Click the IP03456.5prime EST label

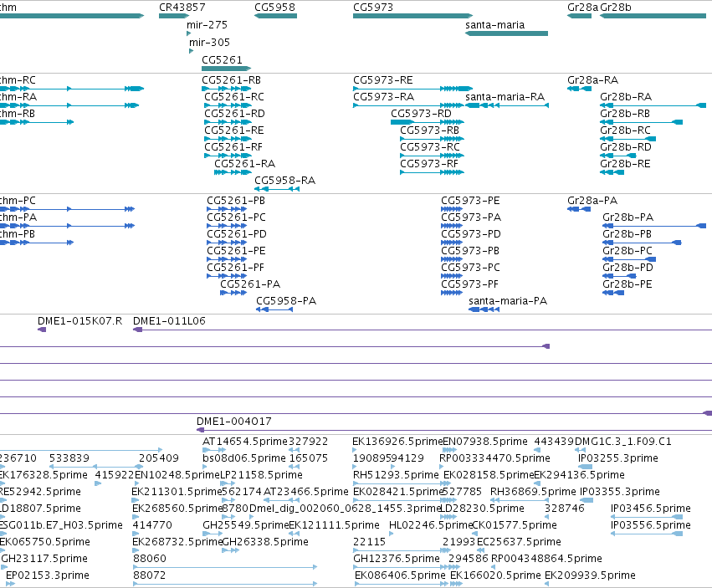[x=651, y=509]
